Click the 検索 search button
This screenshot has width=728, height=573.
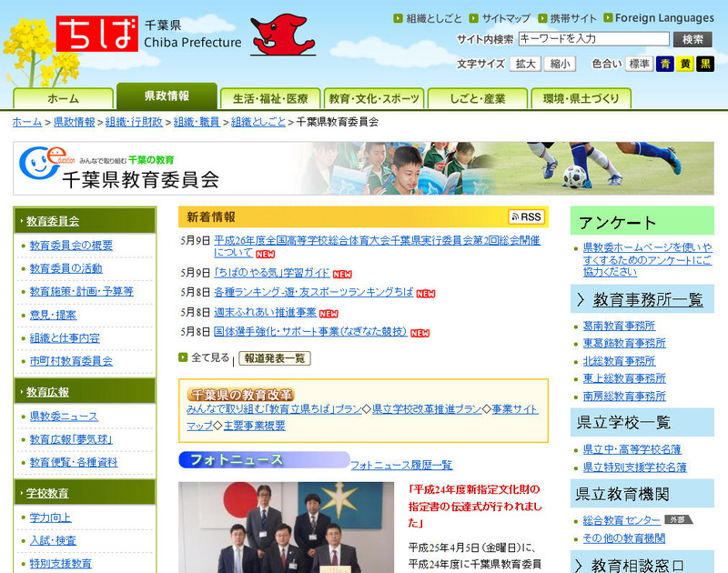point(692,39)
